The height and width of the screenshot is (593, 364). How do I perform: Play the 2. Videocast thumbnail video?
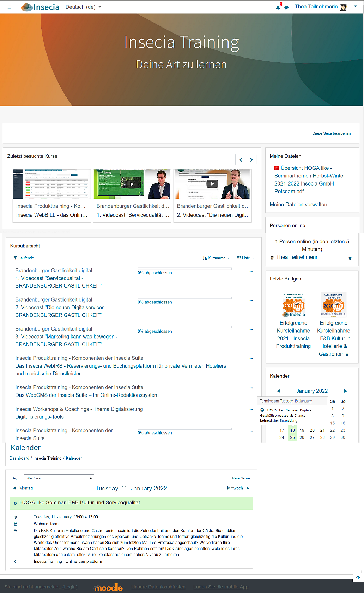click(x=212, y=184)
